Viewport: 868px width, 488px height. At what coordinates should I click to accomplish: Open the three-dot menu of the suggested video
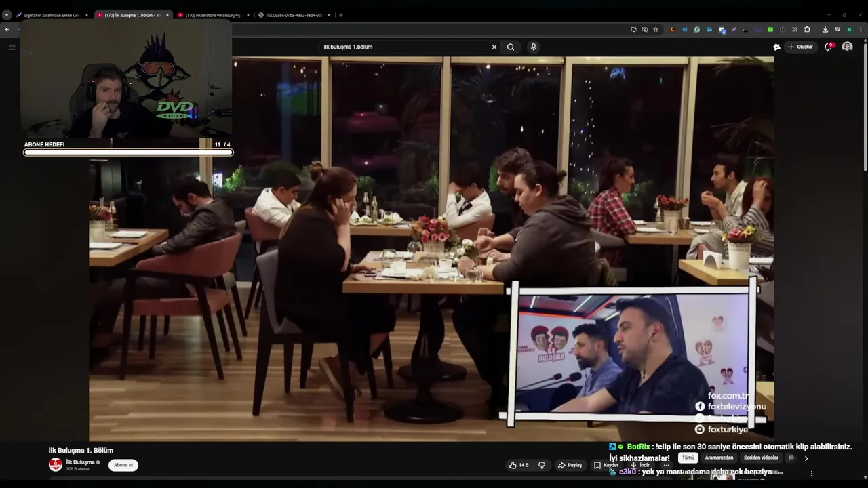811,474
